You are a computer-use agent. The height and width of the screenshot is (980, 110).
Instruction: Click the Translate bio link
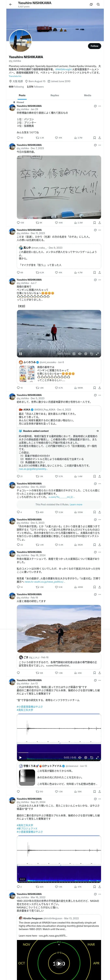pyautogui.click(x=15, y=76)
